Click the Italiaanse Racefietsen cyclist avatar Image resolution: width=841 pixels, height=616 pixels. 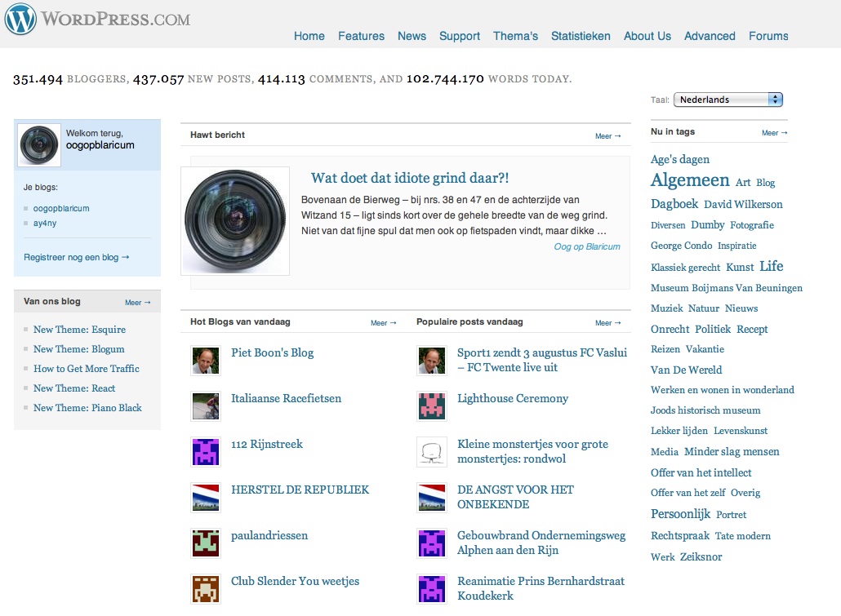click(x=206, y=406)
